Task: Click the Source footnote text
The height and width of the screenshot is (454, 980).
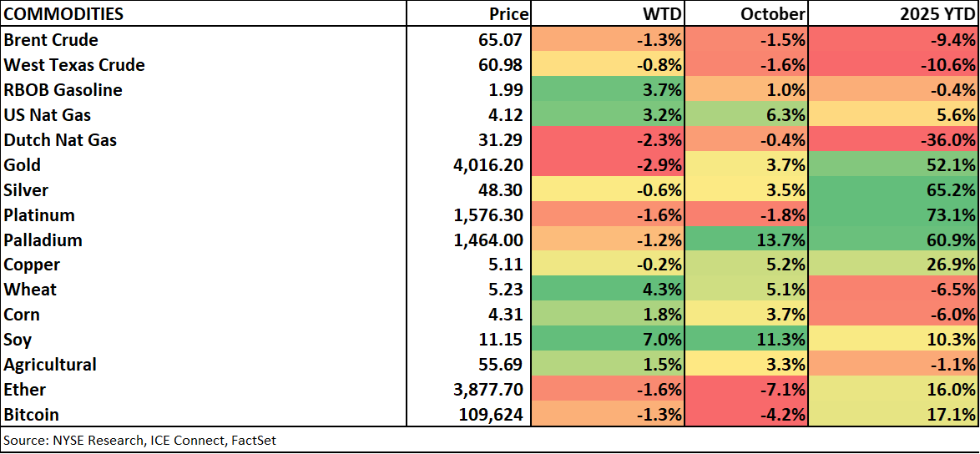Action: [139, 440]
